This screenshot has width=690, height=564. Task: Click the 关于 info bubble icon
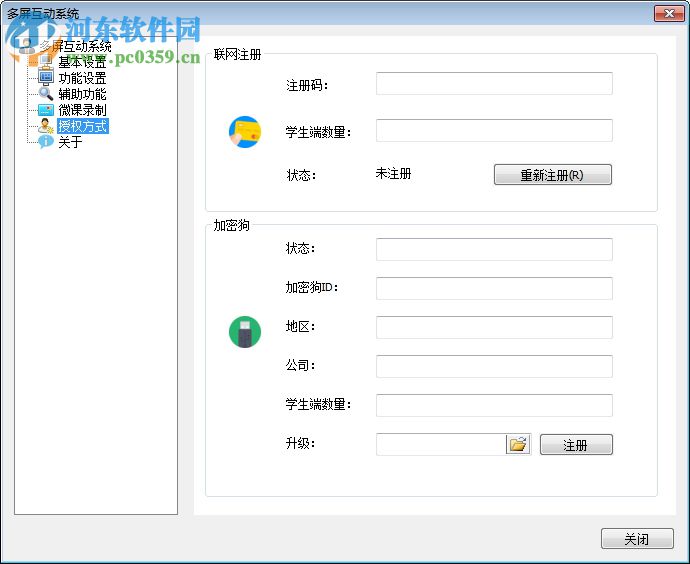coord(46,142)
